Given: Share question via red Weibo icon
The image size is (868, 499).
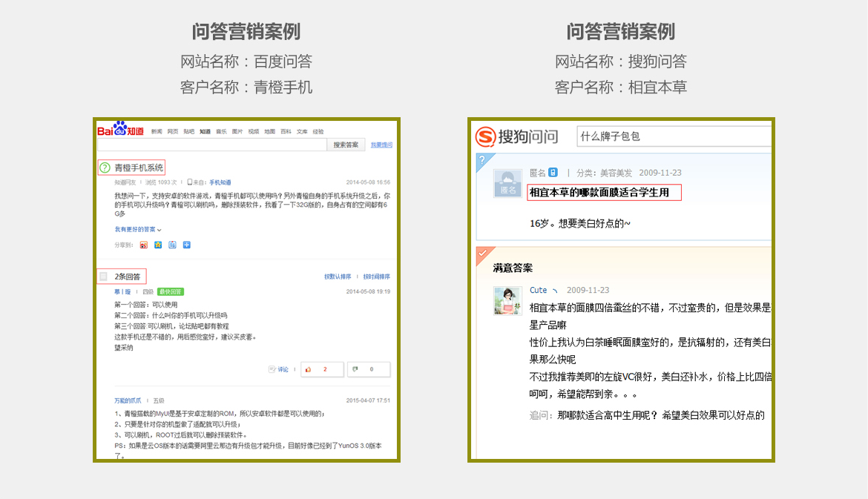Looking at the screenshot, I should point(144,245).
